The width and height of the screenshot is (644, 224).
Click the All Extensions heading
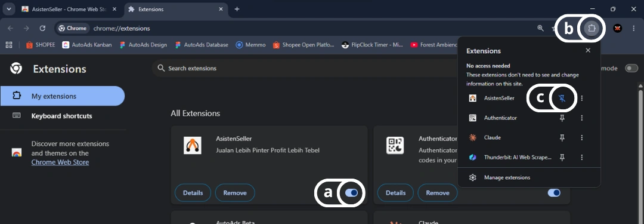click(195, 113)
